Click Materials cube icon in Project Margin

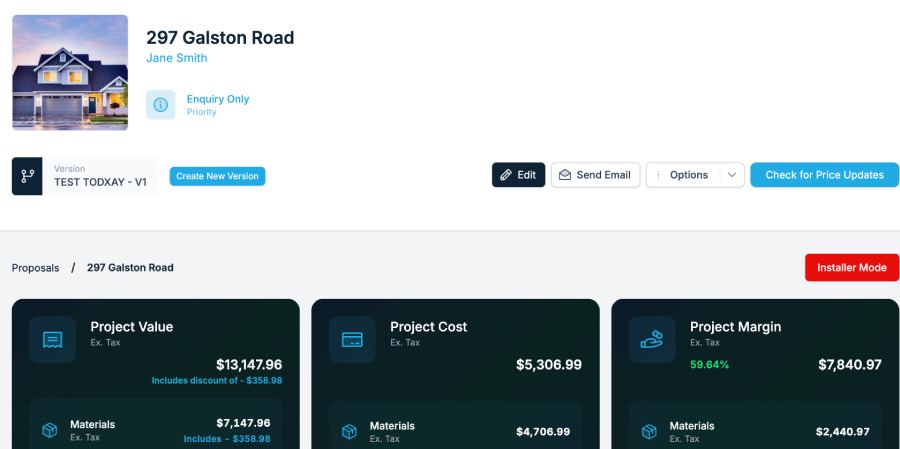coord(649,431)
